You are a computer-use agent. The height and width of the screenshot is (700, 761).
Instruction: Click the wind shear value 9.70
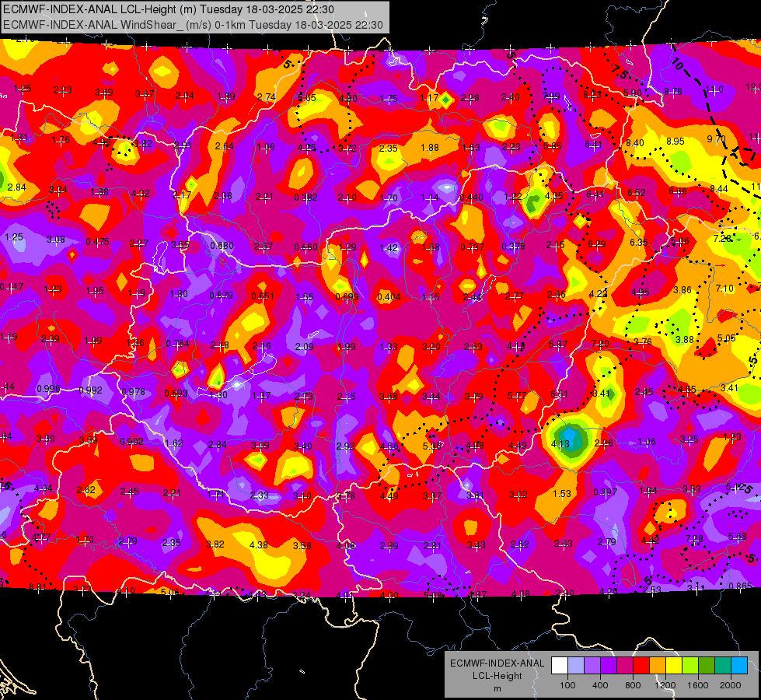[717, 139]
